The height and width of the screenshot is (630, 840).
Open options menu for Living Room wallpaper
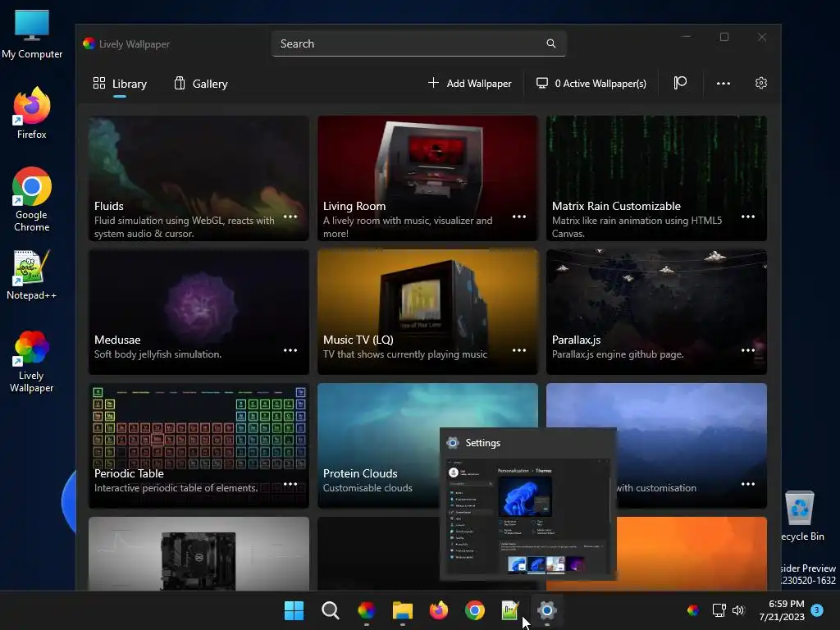519,217
